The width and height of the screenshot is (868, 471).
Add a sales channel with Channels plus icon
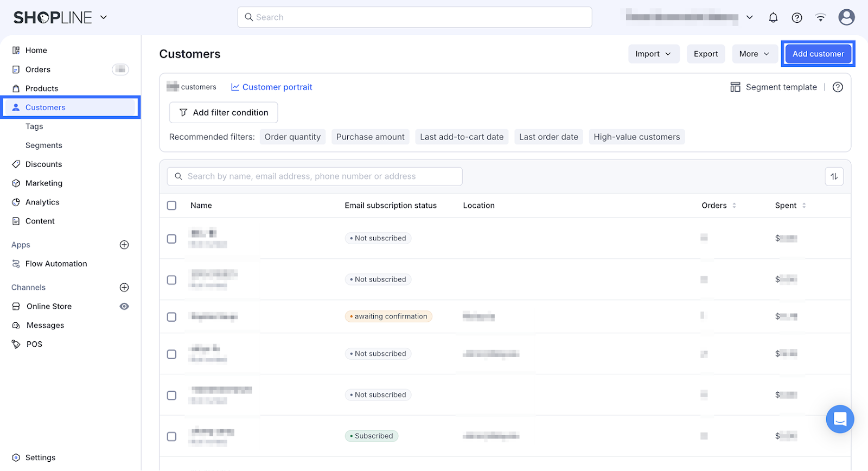[124, 288]
